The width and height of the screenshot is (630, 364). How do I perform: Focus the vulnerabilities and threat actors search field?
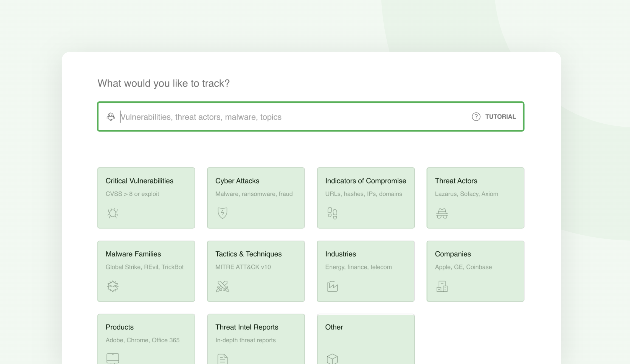[274, 117]
